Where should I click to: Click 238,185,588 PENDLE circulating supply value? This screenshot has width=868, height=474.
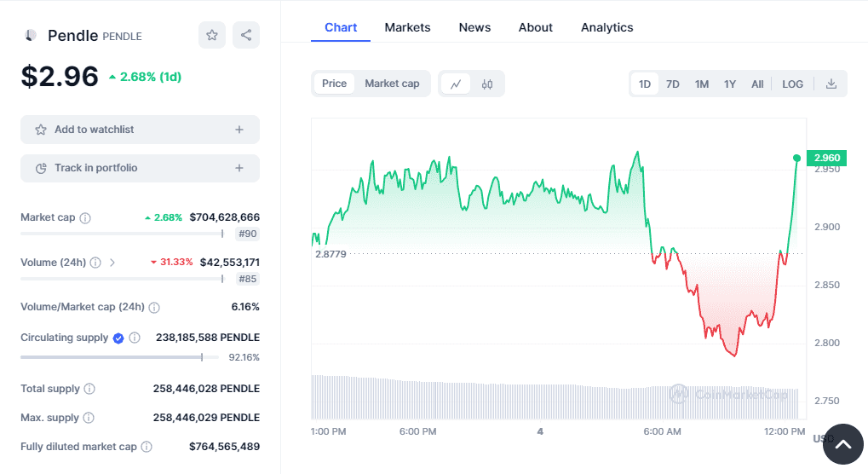coord(208,338)
